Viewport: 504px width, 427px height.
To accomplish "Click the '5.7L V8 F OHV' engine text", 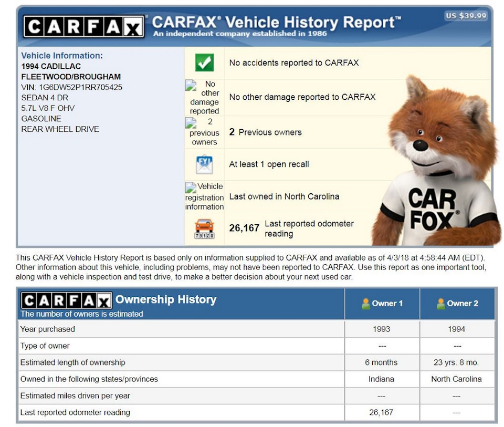I will click(x=48, y=108).
